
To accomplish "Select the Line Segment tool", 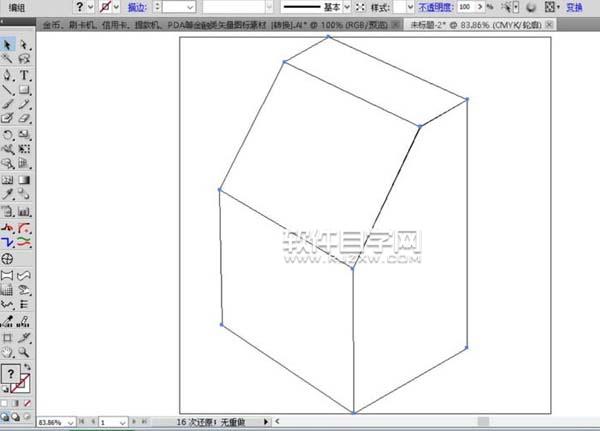I will coord(7,90).
